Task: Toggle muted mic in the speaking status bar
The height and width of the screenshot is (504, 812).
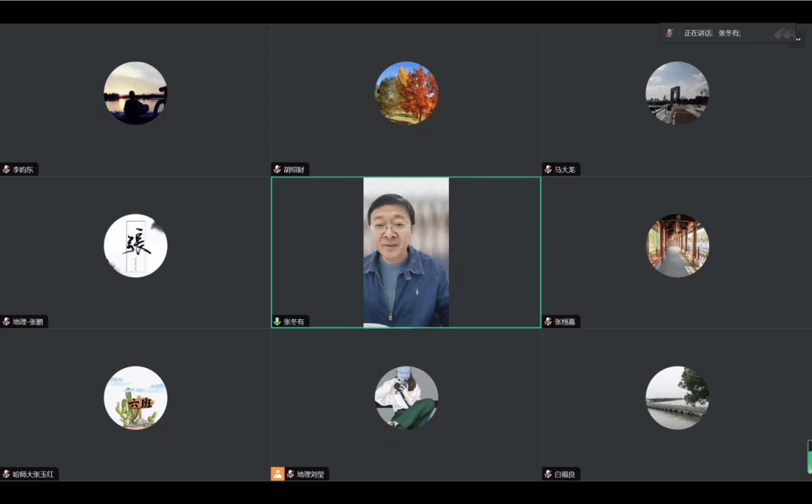Action: pyautogui.click(x=669, y=33)
